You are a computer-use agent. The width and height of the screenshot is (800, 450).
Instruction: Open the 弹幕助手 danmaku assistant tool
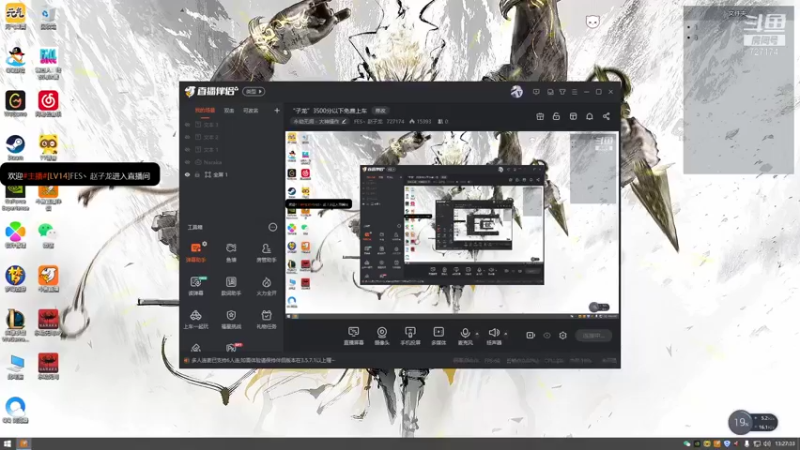tap(195, 252)
